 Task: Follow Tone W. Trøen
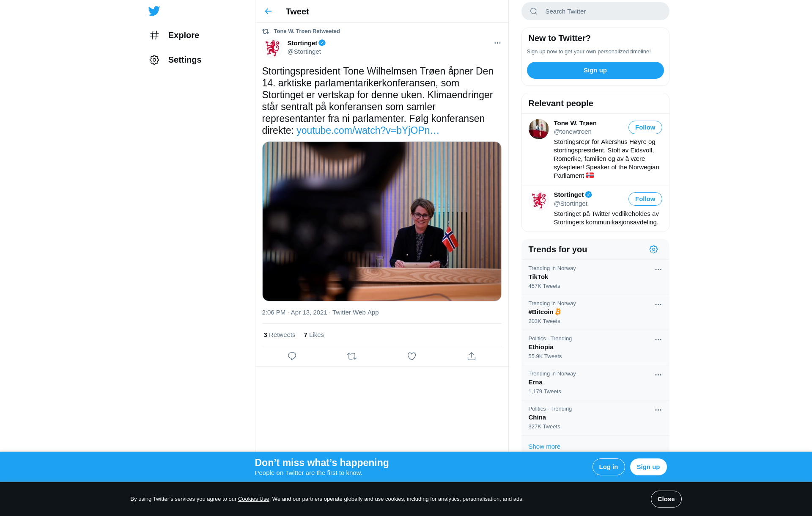[645, 127]
